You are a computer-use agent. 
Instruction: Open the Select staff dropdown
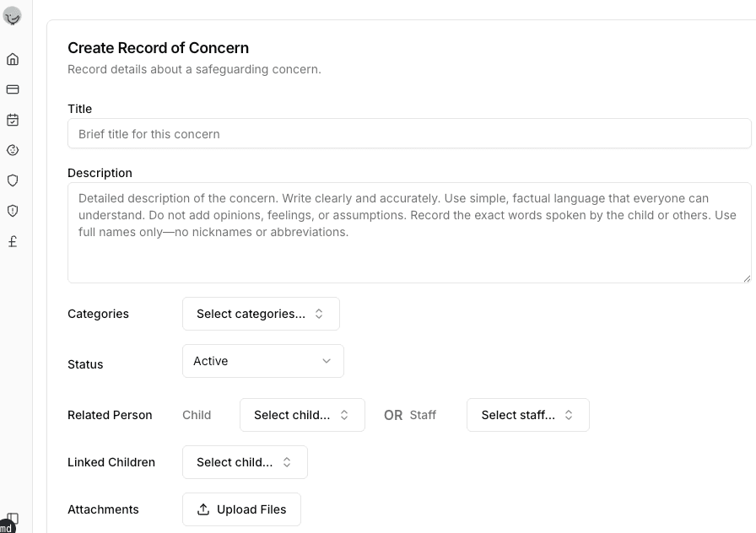[527, 414]
